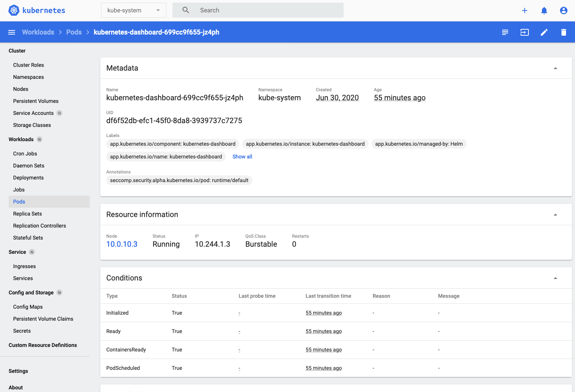Open Custom Resource Definitions
The height and width of the screenshot is (392, 575).
[43, 345]
